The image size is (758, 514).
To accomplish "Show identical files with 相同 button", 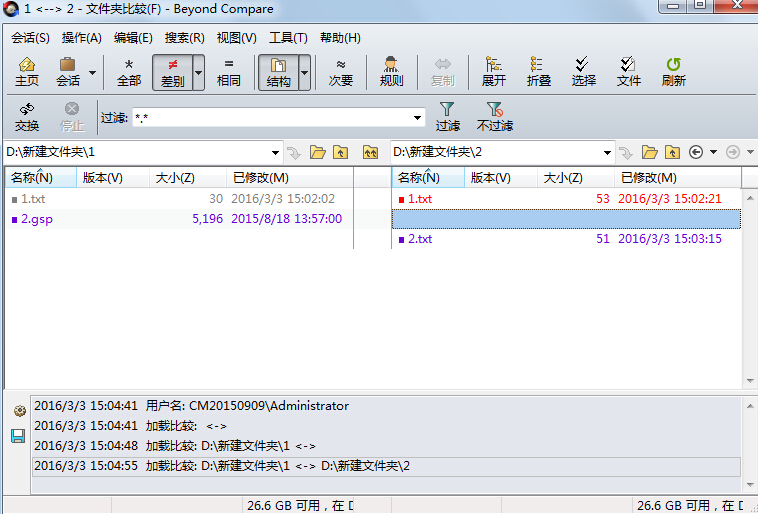I will 229,72.
